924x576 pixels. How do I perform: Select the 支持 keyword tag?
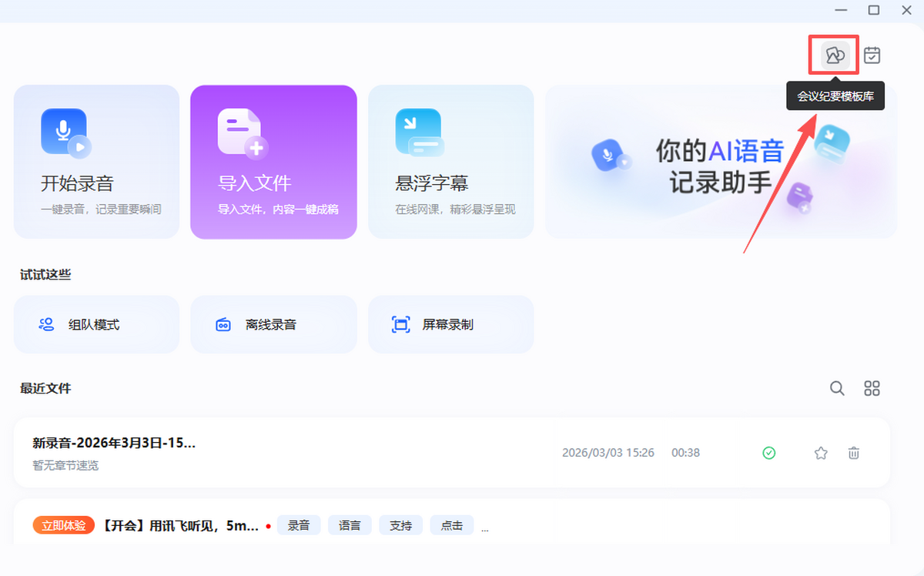pyautogui.click(x=400, y=525)
